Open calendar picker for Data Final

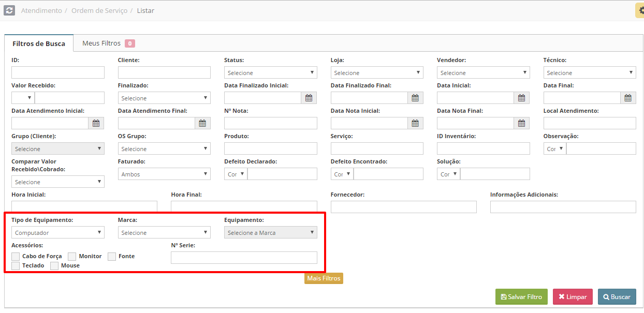pos(628,98)
